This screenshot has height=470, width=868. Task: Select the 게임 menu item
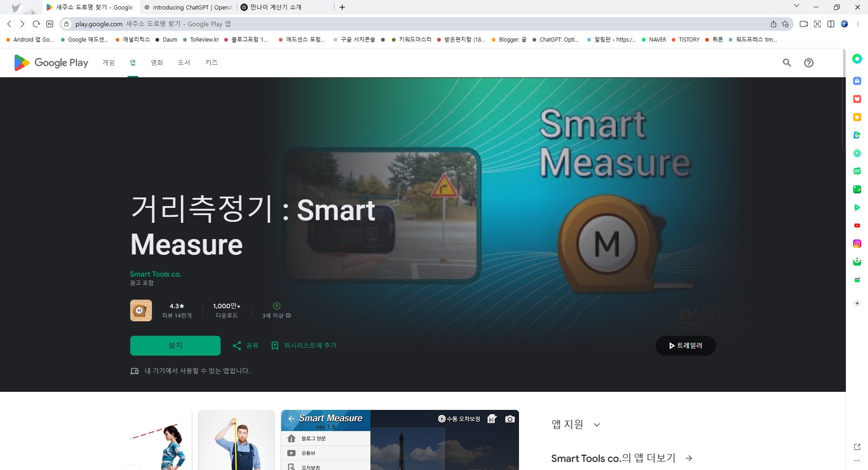108,63
